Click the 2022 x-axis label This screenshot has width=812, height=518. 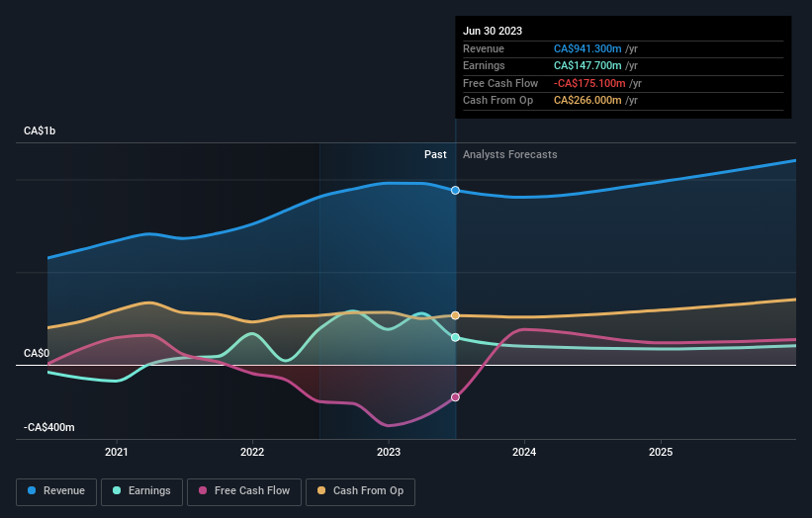point(252,452)
